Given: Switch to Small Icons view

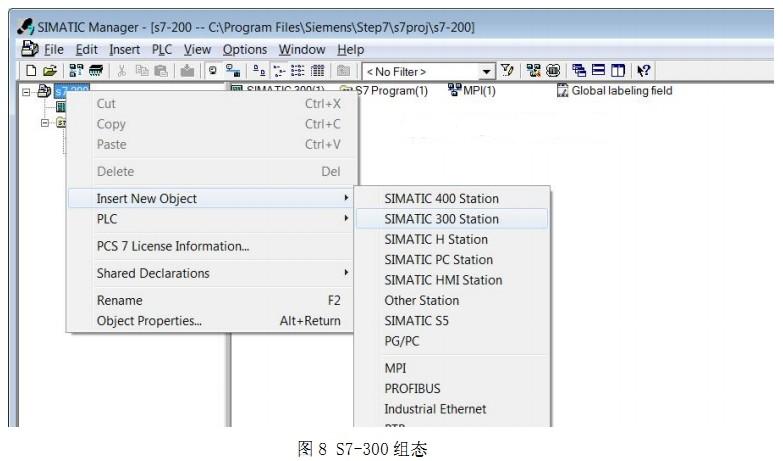Looking at the screenshot, I should tap(279, 70).
